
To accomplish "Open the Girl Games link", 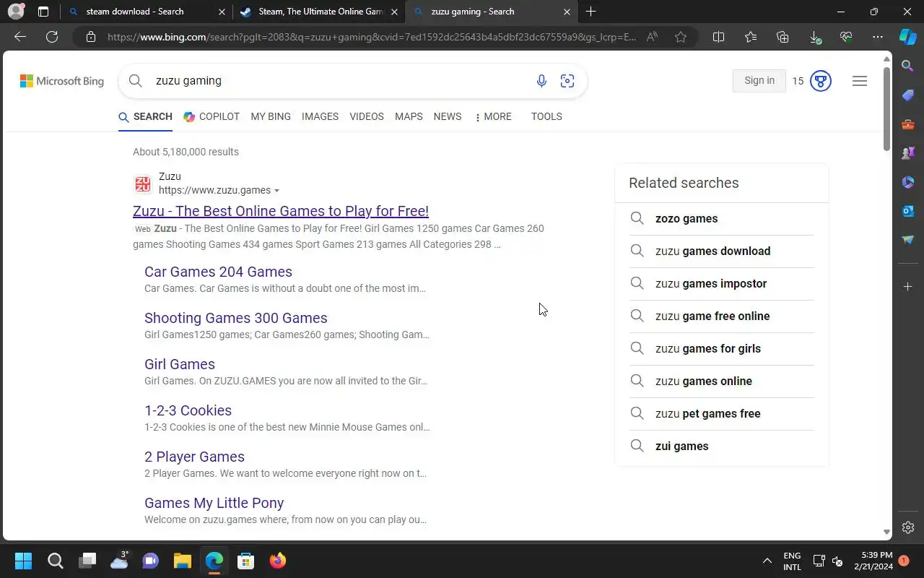I will point(180,364).
